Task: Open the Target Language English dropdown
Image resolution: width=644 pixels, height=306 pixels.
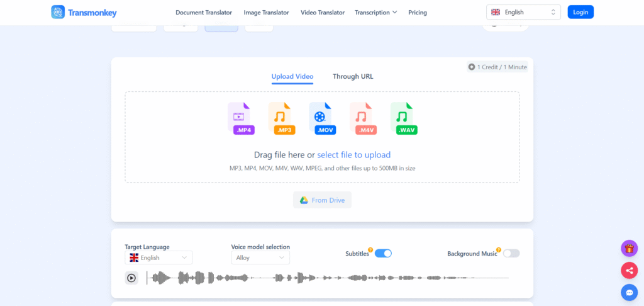Action: 158,258
